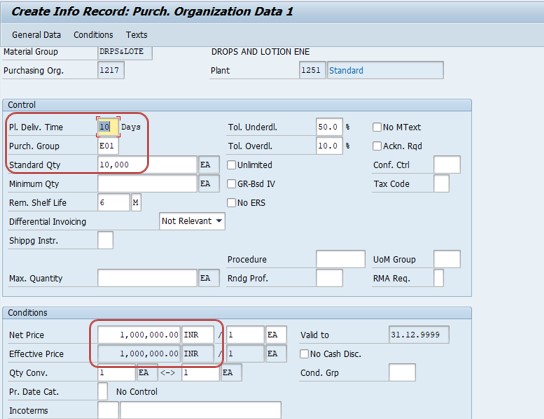544x419 pixels.
Task: Select the Conf. Ctrl field
Action: point(447,165)
